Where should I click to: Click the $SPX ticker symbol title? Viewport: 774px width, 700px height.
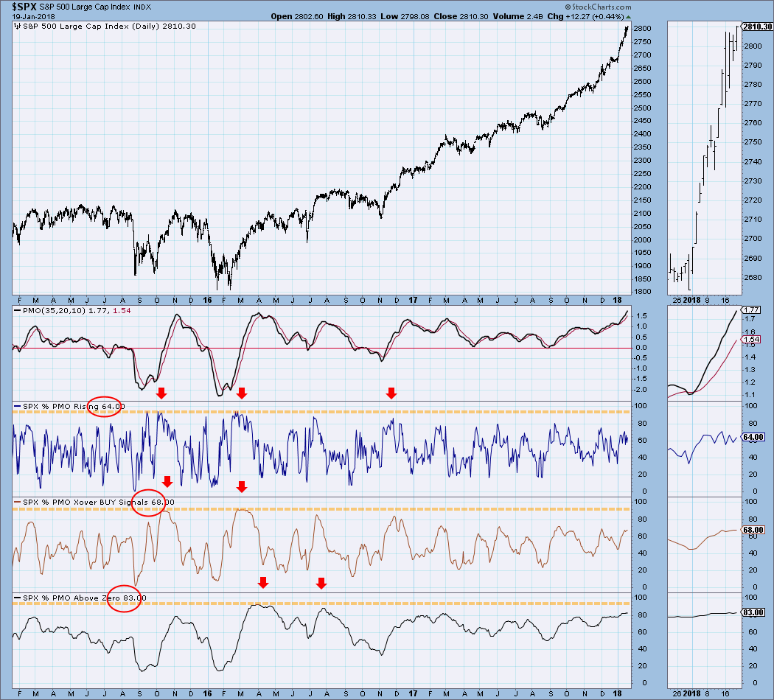pos(24,7)
